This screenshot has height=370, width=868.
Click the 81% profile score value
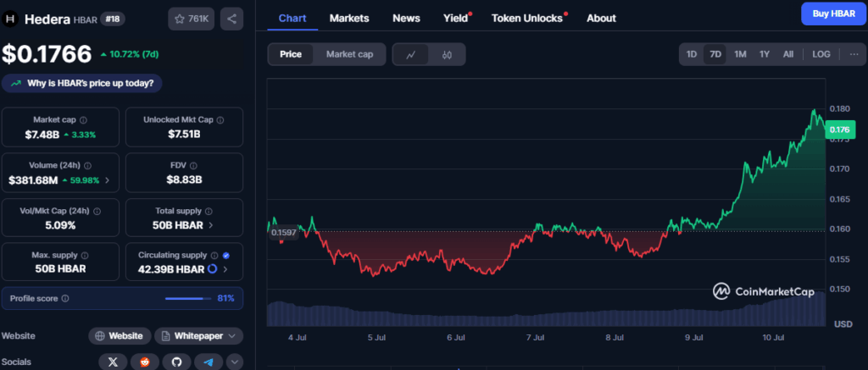coord(225,299)
